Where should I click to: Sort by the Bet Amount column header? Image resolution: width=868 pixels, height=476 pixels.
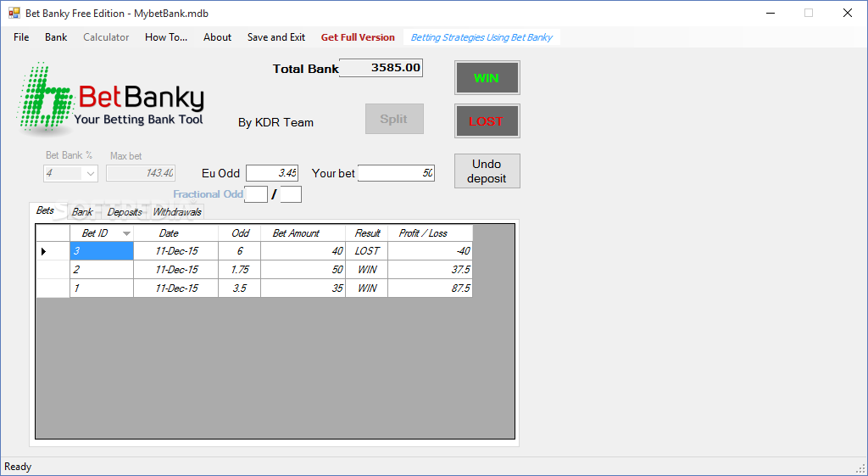tap(303, 233)
